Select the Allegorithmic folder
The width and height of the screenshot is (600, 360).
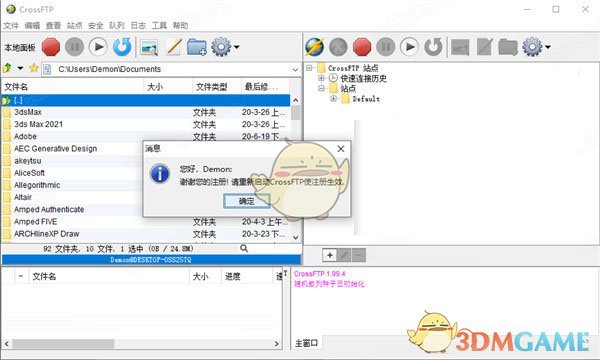72,186
